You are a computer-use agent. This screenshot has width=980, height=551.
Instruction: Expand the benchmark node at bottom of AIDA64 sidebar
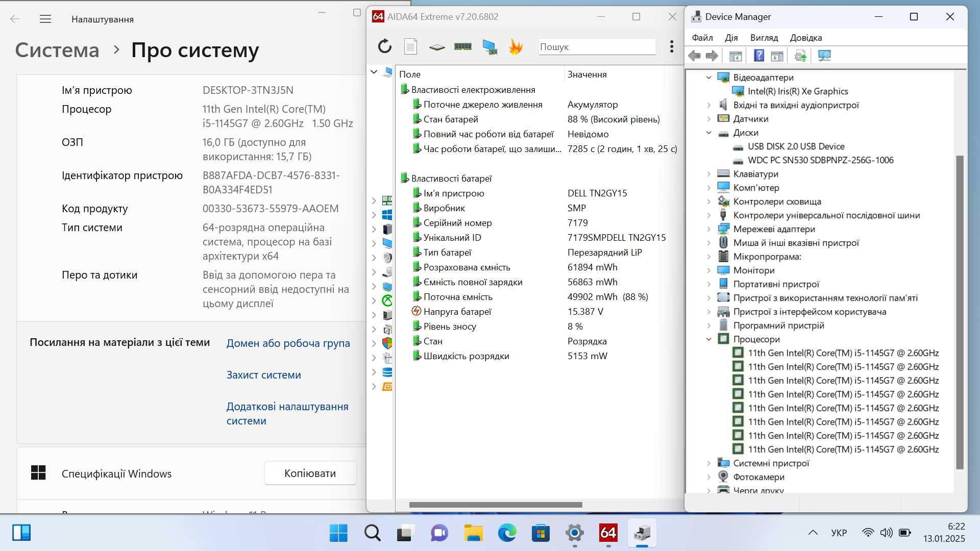click(x=374, y=386)
